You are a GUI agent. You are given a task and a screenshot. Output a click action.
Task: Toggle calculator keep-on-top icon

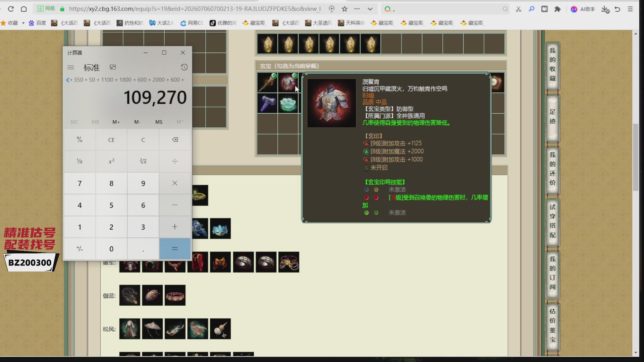coord(113,67)
